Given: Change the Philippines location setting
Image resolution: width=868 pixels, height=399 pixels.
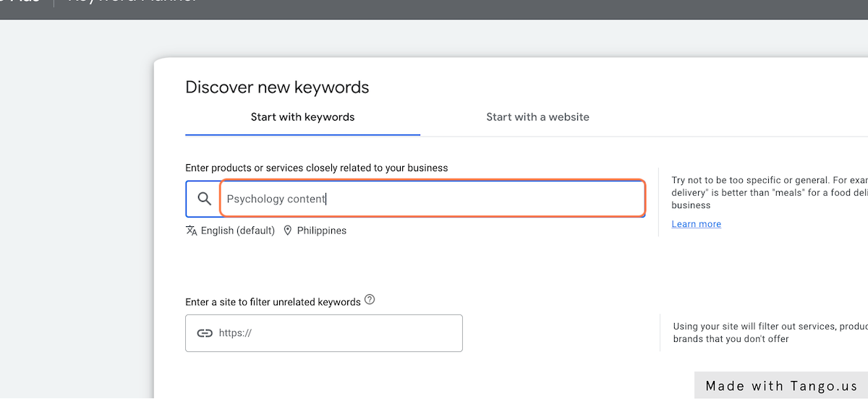Looking at the screenshot, I should click(x=321, y=231).
